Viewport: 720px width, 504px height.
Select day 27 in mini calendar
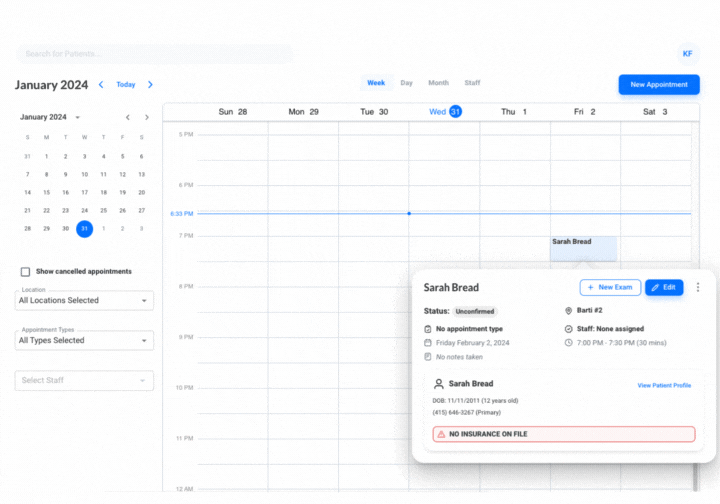(x=141, y=211)
